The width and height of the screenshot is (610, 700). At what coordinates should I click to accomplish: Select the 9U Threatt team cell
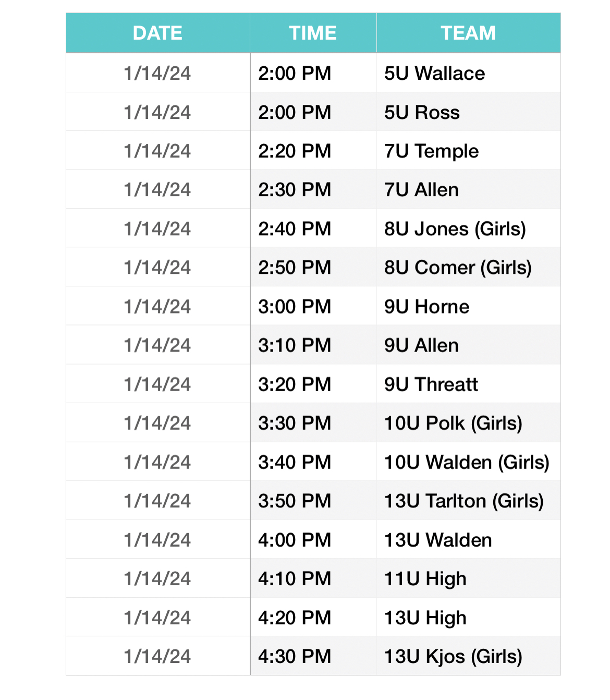[x=468, y=383]
